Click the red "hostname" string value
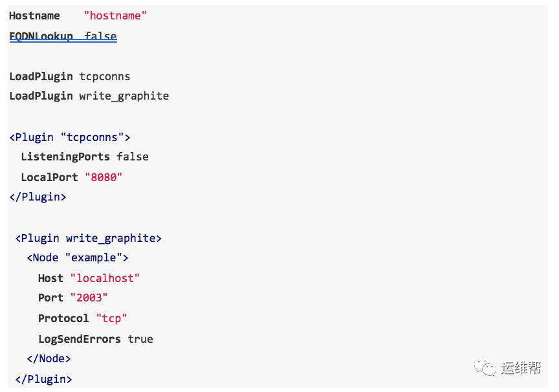The image size is (559, 392). 115,16
